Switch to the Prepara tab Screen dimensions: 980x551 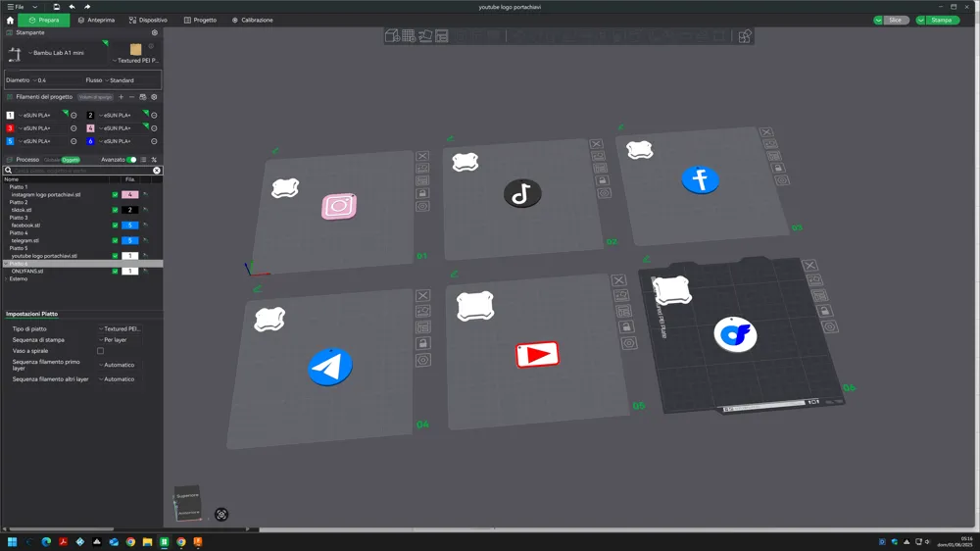pos(44,20)
